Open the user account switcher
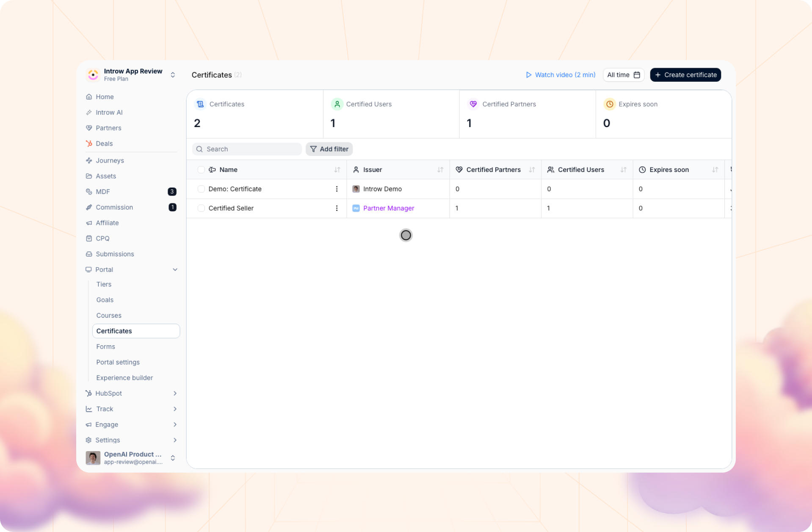 pos(173,458)
